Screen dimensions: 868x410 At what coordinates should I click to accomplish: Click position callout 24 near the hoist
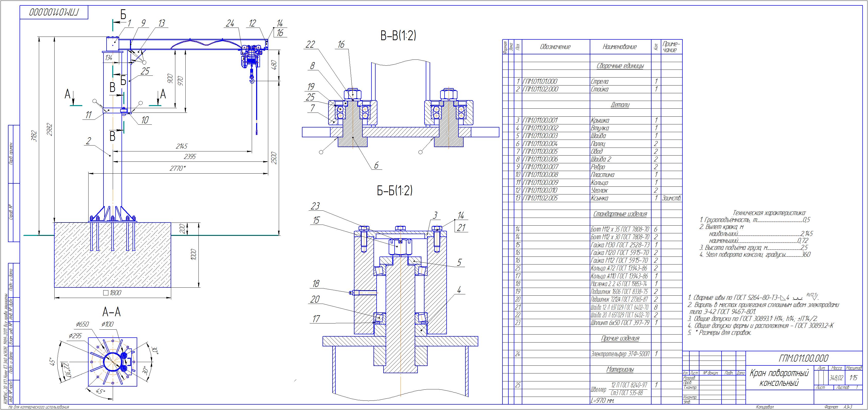point(230,23)
